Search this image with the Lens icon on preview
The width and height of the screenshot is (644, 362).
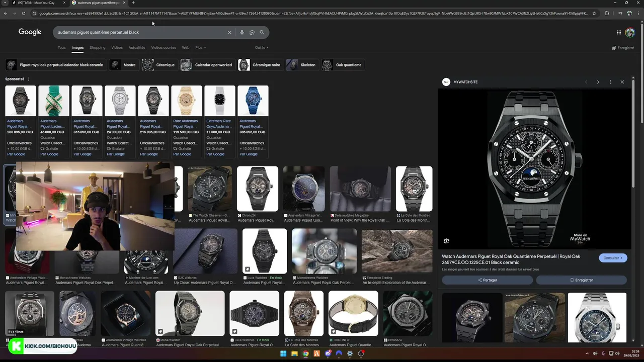pyautogui.click(x=446, y=241)
